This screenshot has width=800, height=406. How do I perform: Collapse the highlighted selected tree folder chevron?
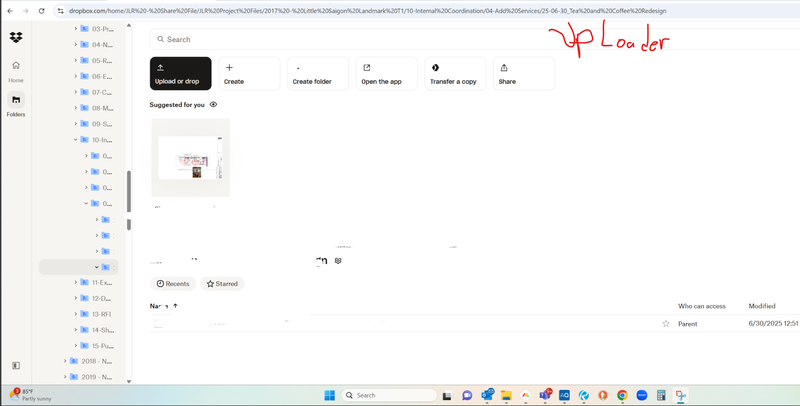pos(96,267)
